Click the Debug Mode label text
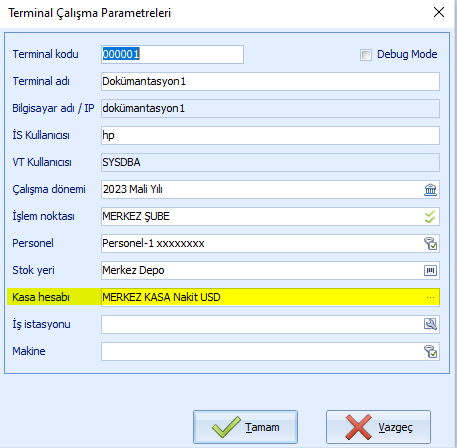Screen dimensions: 457x448 [407, 54]
